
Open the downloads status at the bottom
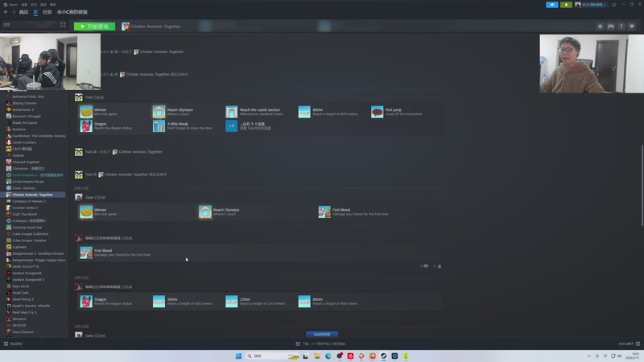[321, 343]
